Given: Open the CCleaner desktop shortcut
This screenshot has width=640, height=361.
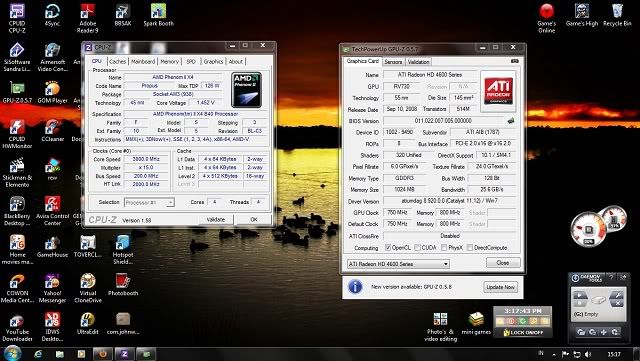Looking at the screenshot, I should [52, 131].
